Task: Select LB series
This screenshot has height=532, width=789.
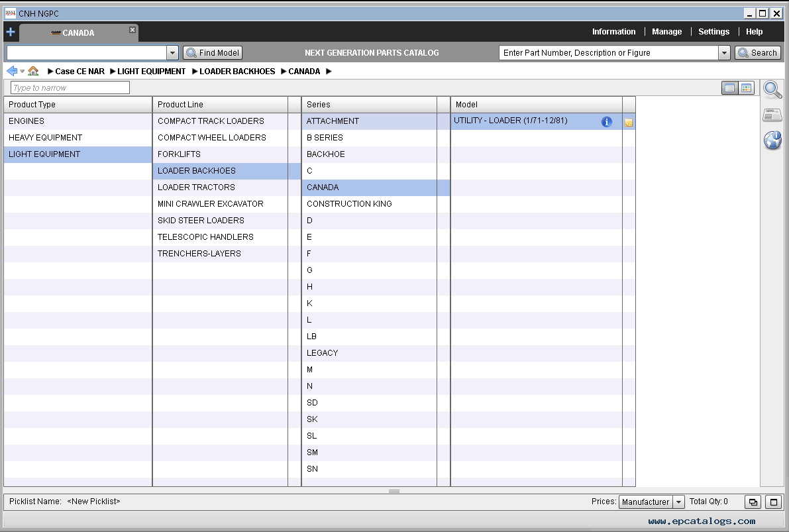Action: [x=370, y=336]
